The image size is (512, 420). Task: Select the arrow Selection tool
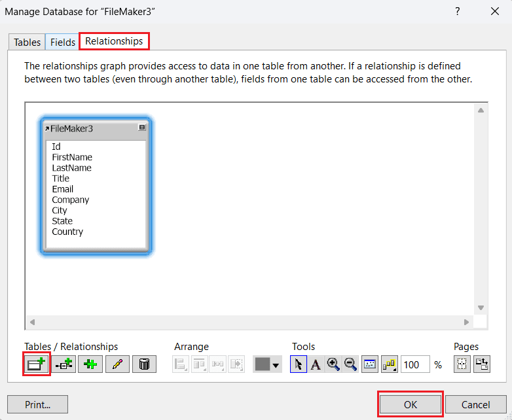(298, 364)
